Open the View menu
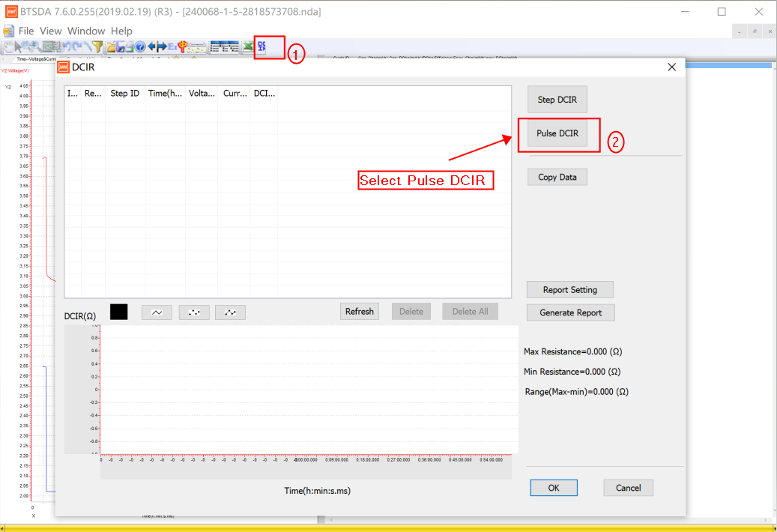The height and width of the screenshot is (532, 777). click(x=50, y=31)
